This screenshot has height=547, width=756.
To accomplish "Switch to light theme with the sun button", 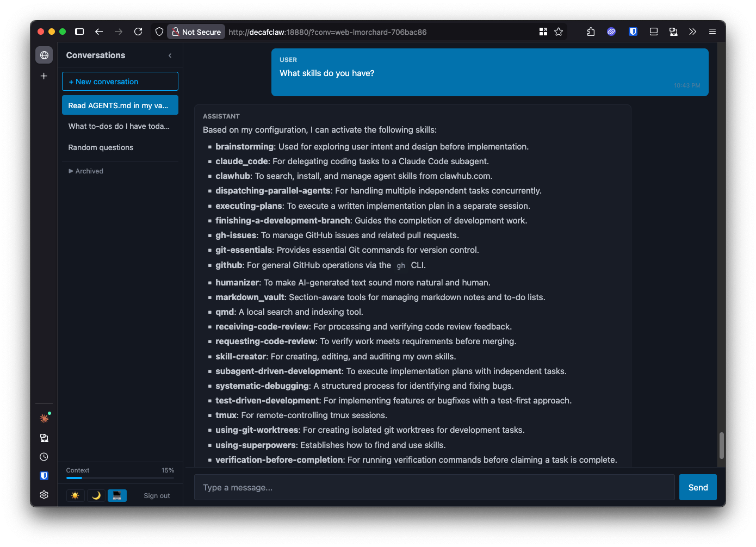I will [x=75, y=495].
